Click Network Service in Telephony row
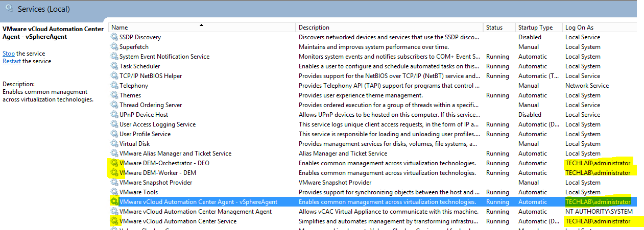This screenshot has width=644, height=230. [587, 86]
